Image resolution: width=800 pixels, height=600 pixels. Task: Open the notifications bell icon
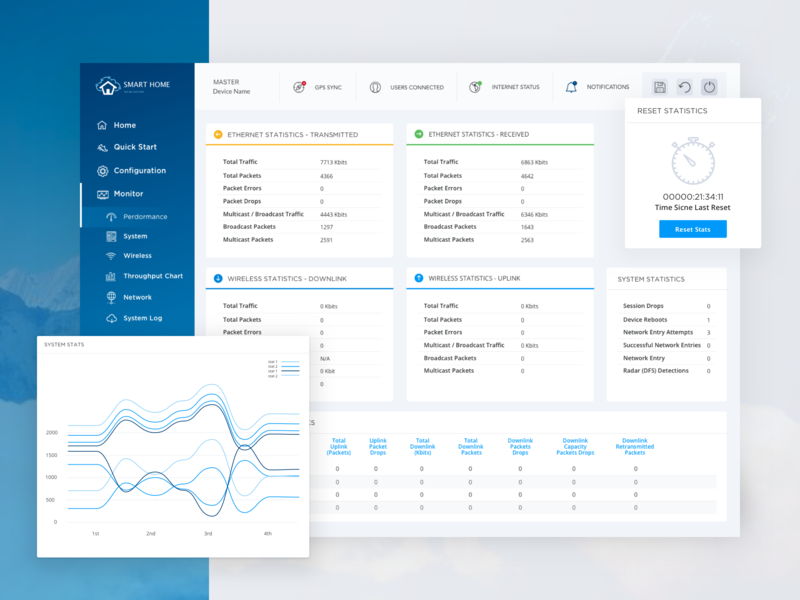click(571, 87)
